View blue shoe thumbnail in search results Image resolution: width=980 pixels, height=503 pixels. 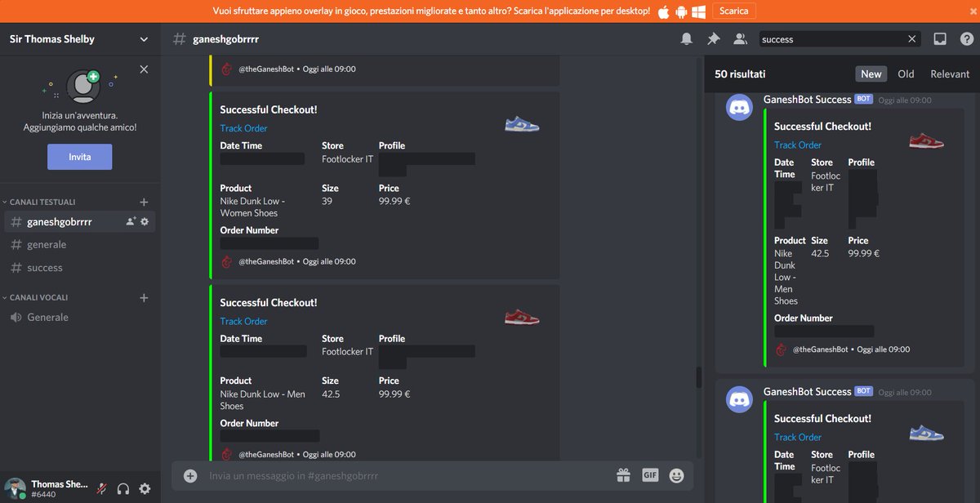(x=926, y=433)
